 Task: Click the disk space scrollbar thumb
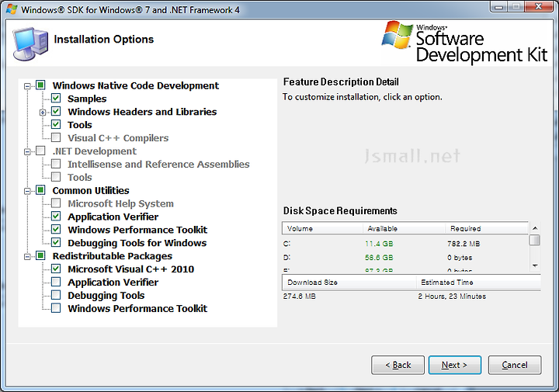535,240
